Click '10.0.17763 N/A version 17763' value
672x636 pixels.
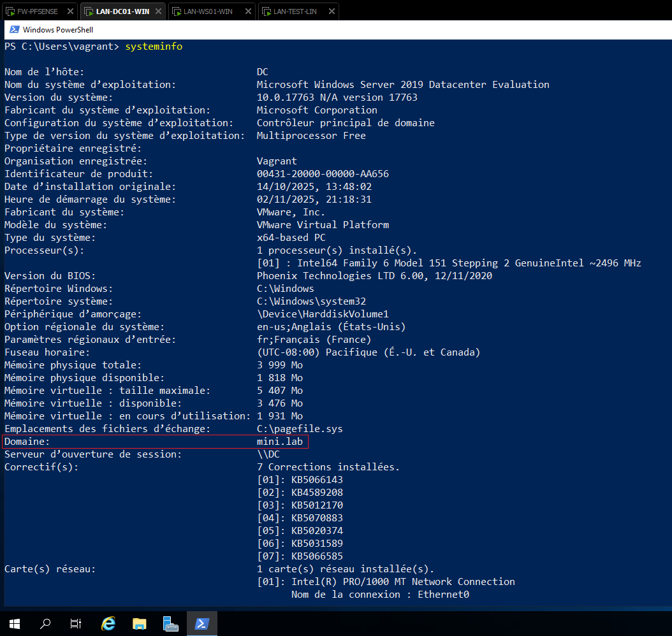pyautogui.click(x=337, y=98)
